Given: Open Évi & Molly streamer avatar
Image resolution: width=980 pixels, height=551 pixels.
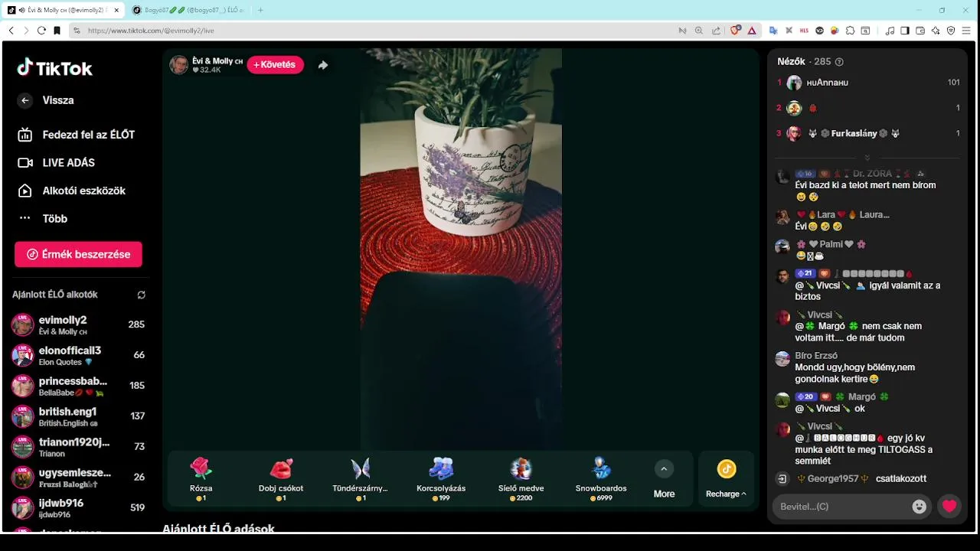Looking at the screenshot, I should coord(179,65).
